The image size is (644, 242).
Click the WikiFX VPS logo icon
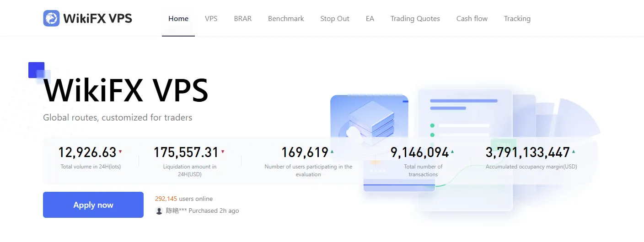pos(51,18)
